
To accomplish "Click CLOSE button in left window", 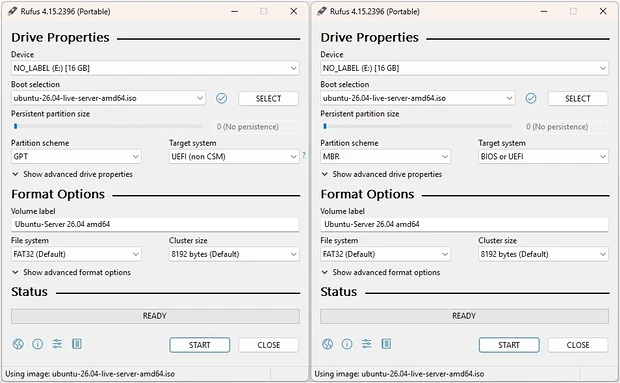I will pyautogui.click(x=268, y=345).
